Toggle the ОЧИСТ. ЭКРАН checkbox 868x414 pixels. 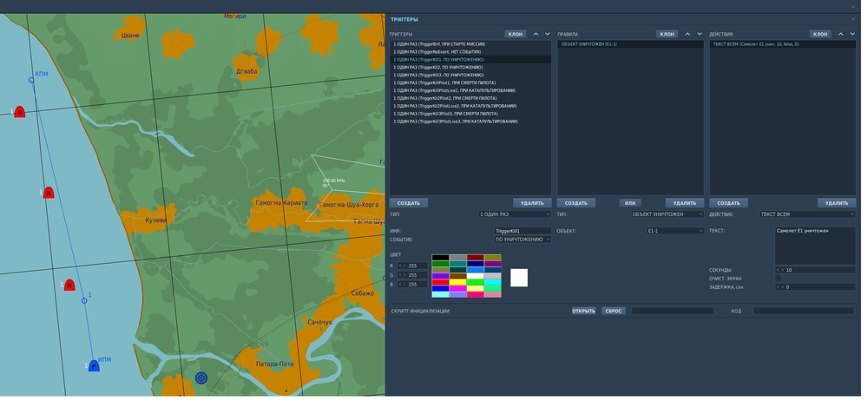click(779, 279)
